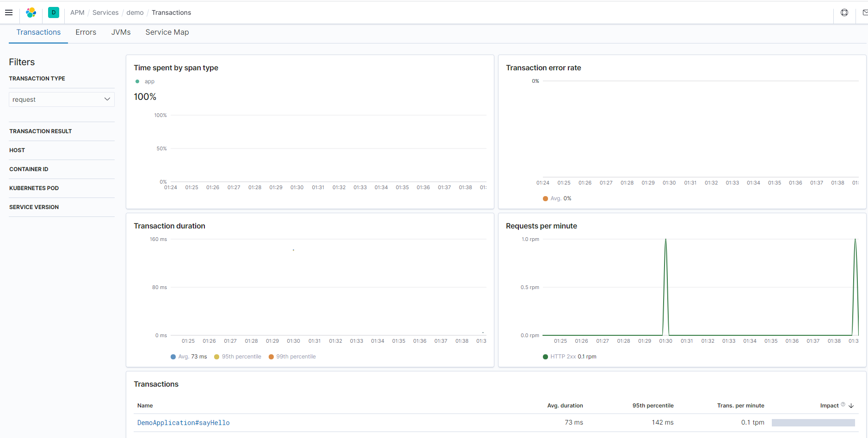Image resolution: width=868 pixels, height=438 pixels.
Task: Open the DemoApplication#sayHello transaction
Action: (184, 423)
